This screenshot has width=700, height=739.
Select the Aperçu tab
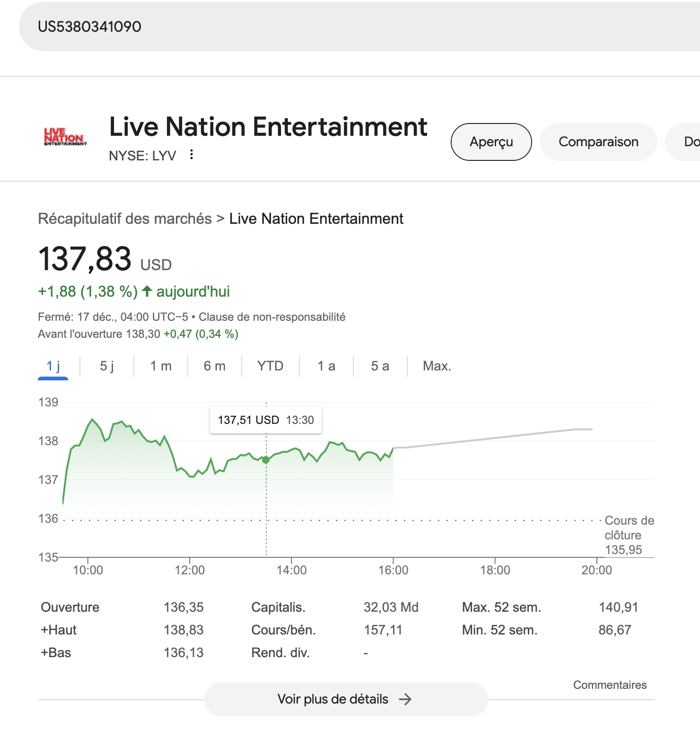tap(491, 142)
